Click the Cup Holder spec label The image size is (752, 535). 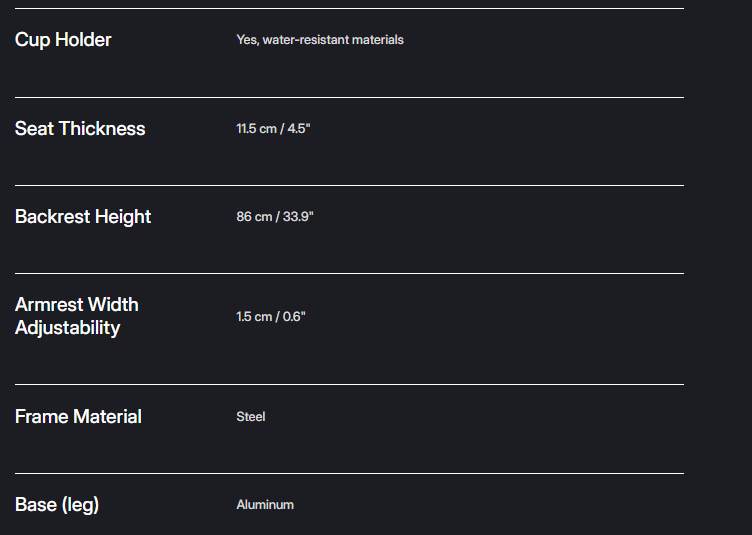click(x=63, y=40)
